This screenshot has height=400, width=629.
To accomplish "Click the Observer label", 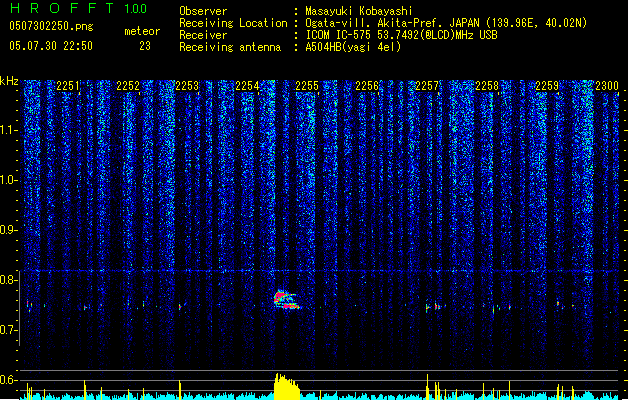I will (x=203, y=11).
